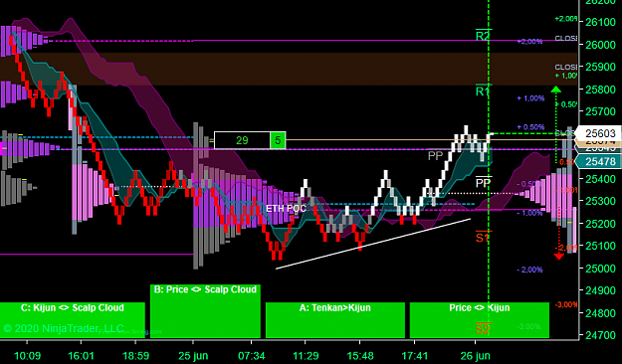Viewport: 622px width, 364px height.
Task: Select the C: Kijun <> Scalp Cloud signal panel
Action: [x=73, y=320]
